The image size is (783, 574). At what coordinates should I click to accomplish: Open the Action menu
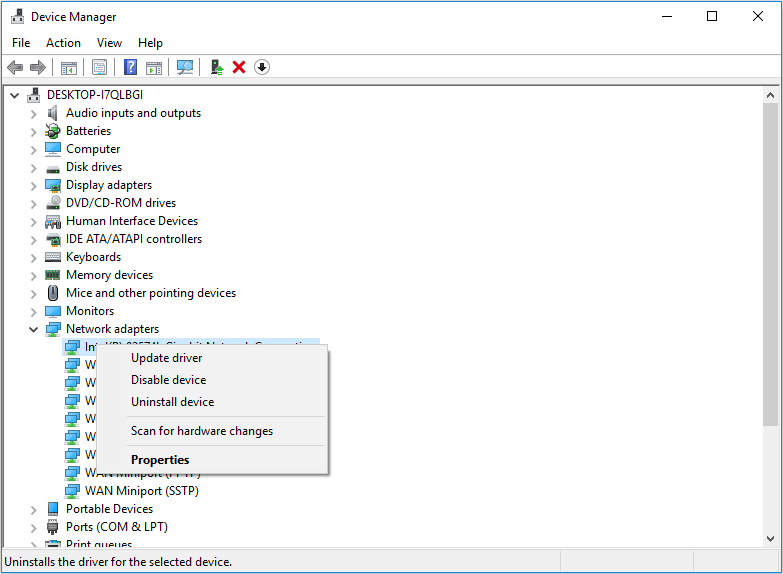point(63,43)
